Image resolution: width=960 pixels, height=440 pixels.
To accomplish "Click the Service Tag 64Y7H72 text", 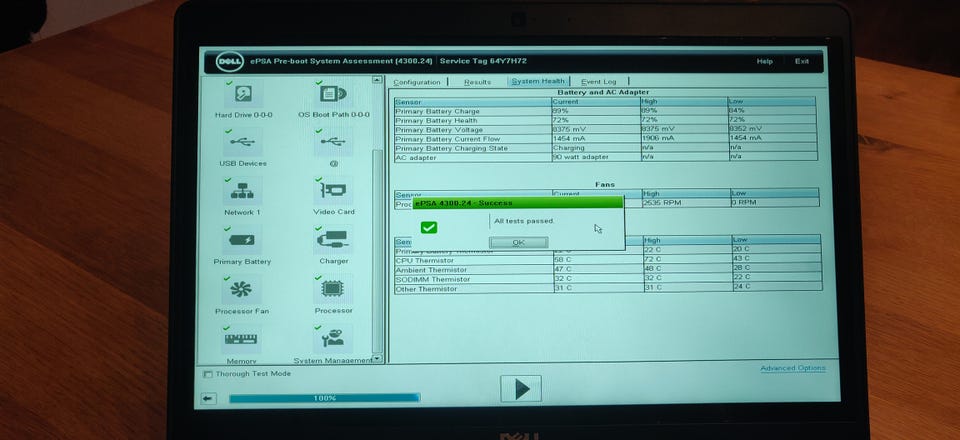I will pyautogui.click(x=483, y=61).
